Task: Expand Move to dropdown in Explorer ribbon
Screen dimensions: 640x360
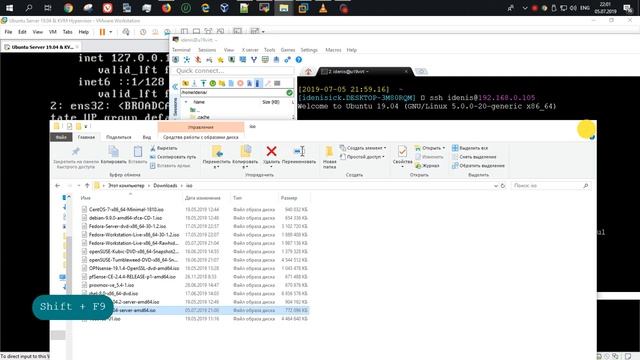Action: click(x=216, y=167)
